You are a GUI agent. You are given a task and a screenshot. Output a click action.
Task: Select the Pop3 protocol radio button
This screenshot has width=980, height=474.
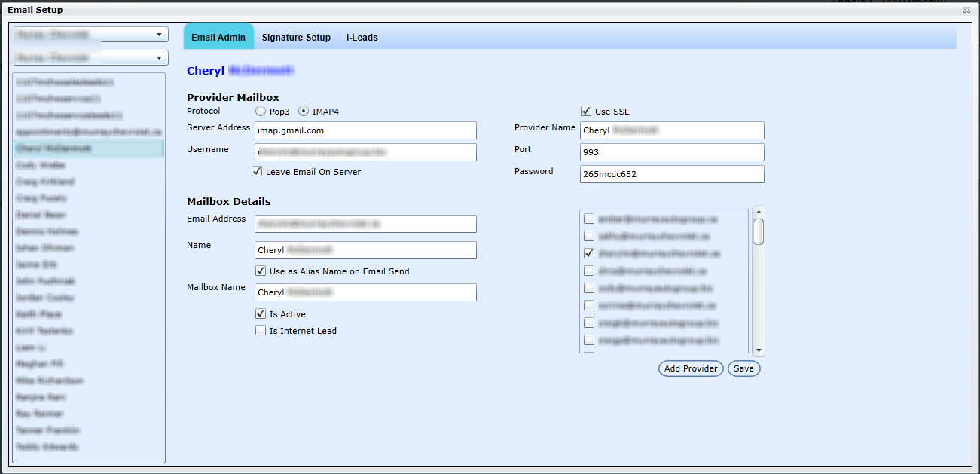point(261,112)
